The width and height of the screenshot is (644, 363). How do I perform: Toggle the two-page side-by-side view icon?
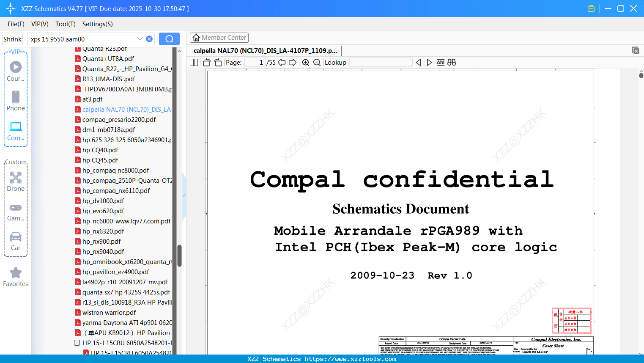194,63
